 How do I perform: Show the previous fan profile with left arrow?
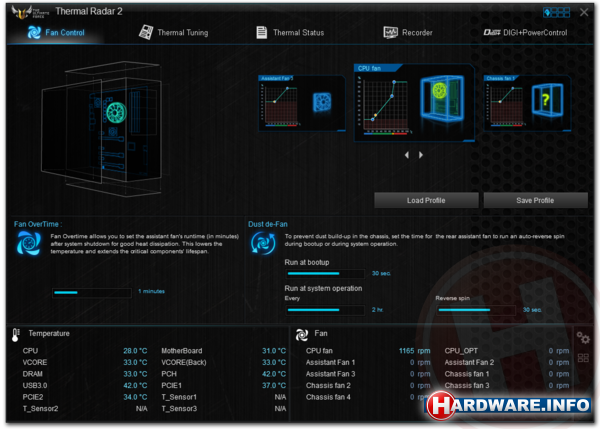click(x=407, y=155)
